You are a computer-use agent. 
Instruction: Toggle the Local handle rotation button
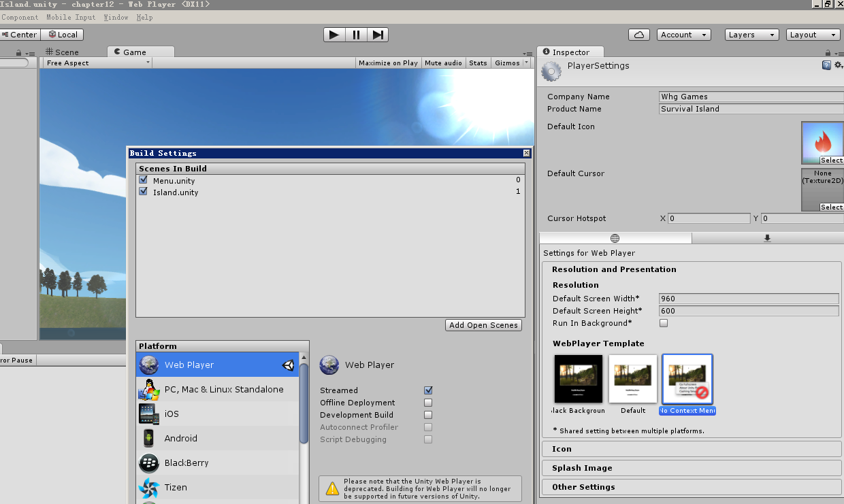(61, 35)
